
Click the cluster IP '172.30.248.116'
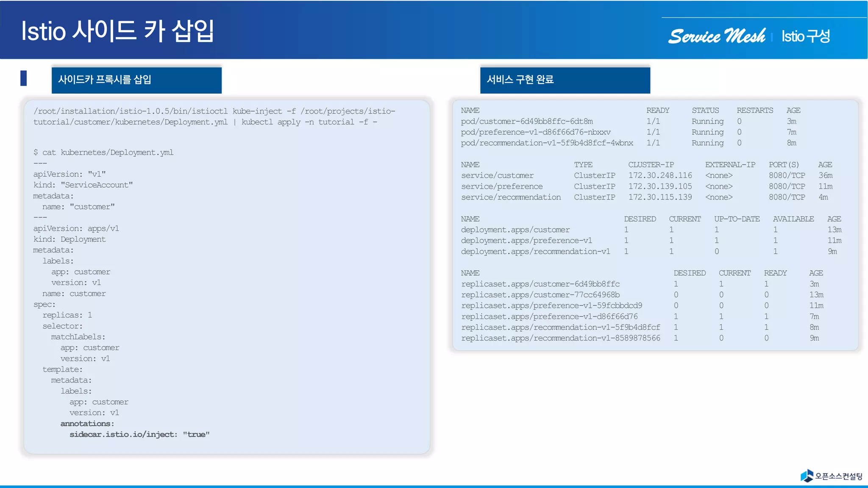pyautogui.click(x=660, y=175)
